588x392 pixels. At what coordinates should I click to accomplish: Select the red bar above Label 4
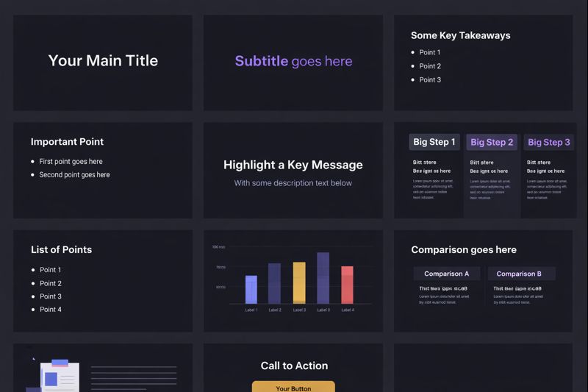(x=347, y=285)
